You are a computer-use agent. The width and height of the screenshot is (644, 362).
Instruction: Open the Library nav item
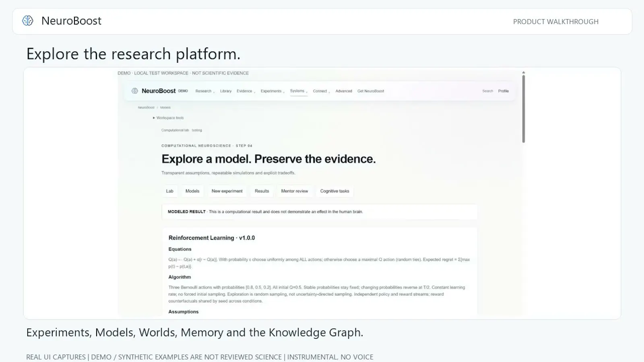coord(226,91)
